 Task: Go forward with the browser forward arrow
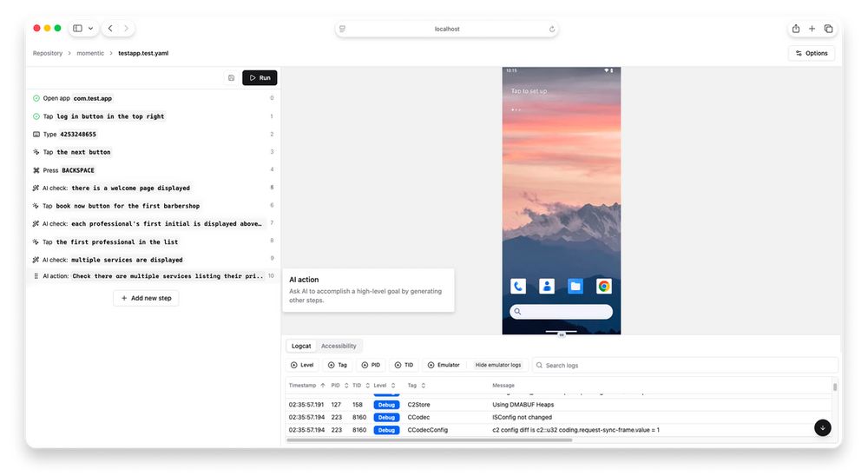click(126, 29)
